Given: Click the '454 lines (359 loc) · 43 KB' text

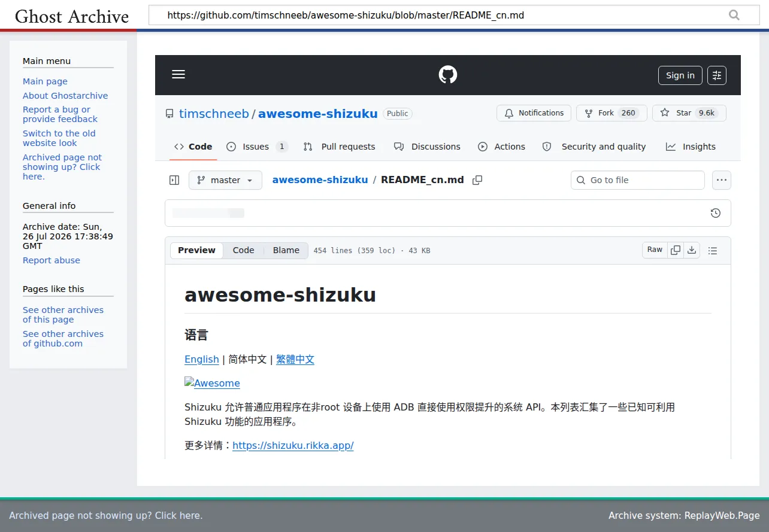Looking at the screenshot, I should coord(372,251).
